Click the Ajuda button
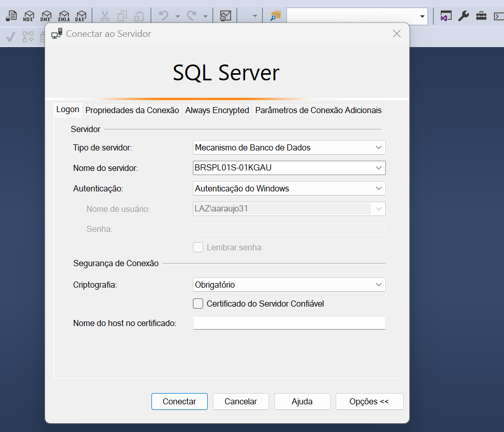Screen dimensions: 504x432 point(302,401)
